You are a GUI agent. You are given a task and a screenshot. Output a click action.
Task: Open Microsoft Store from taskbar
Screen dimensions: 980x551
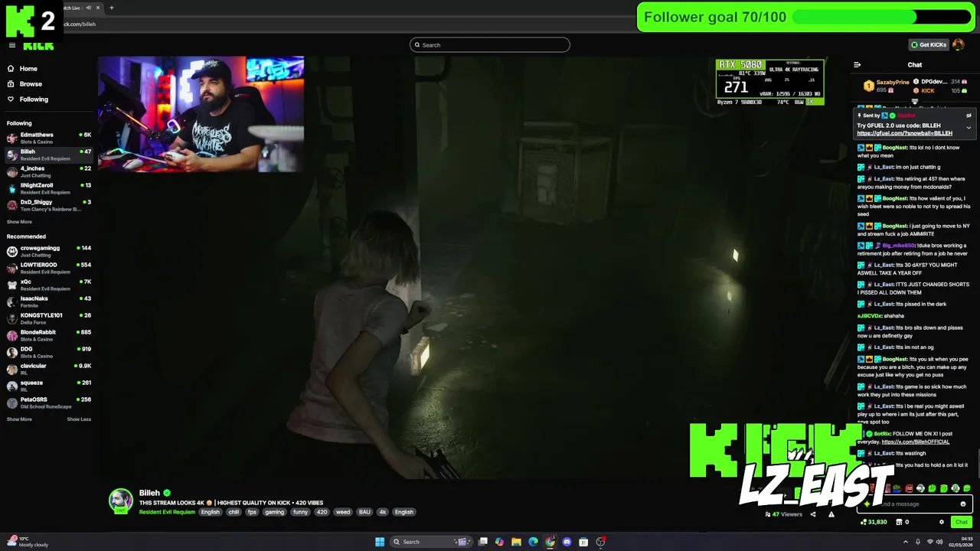(x=583, y=542)
